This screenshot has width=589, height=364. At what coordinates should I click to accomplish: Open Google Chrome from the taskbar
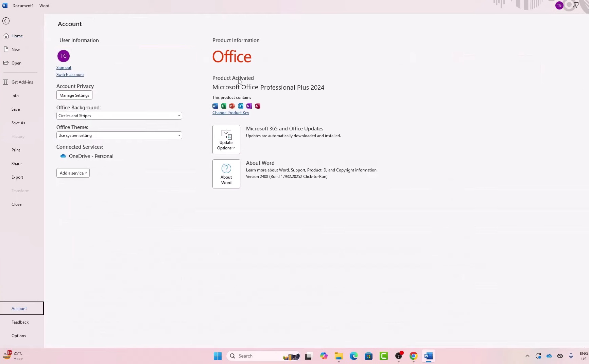414,356
